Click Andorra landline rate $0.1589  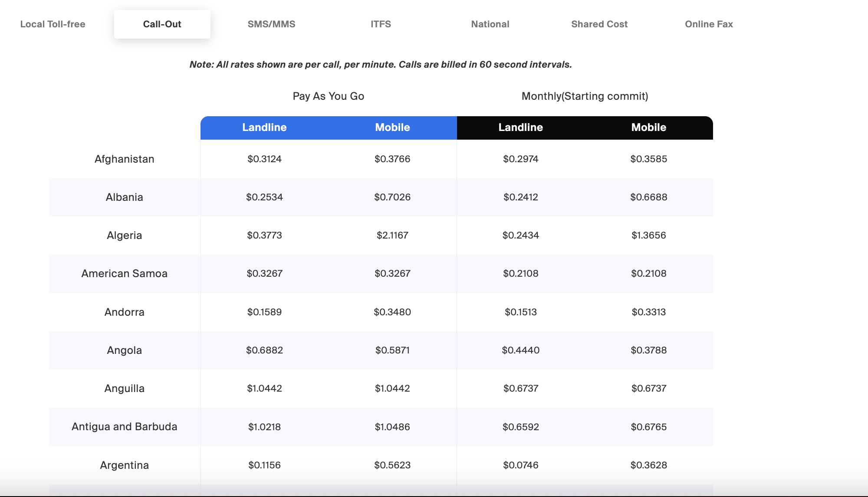[264, 312]
